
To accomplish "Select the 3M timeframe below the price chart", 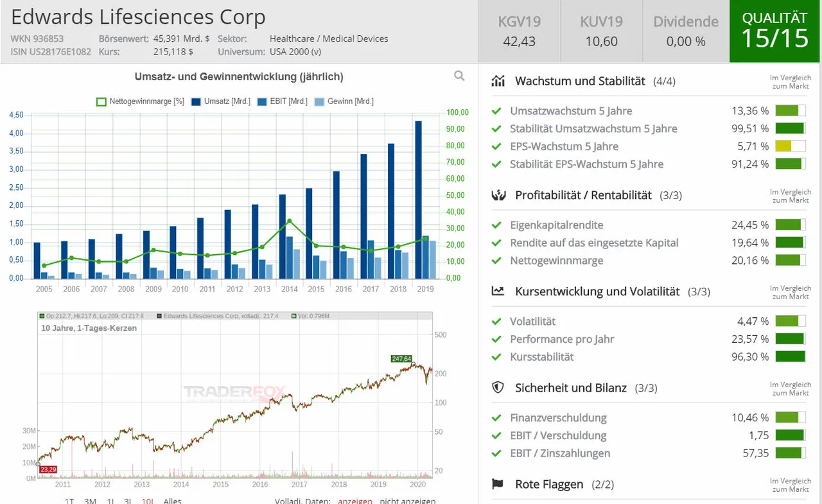I will tap(91, 501).
